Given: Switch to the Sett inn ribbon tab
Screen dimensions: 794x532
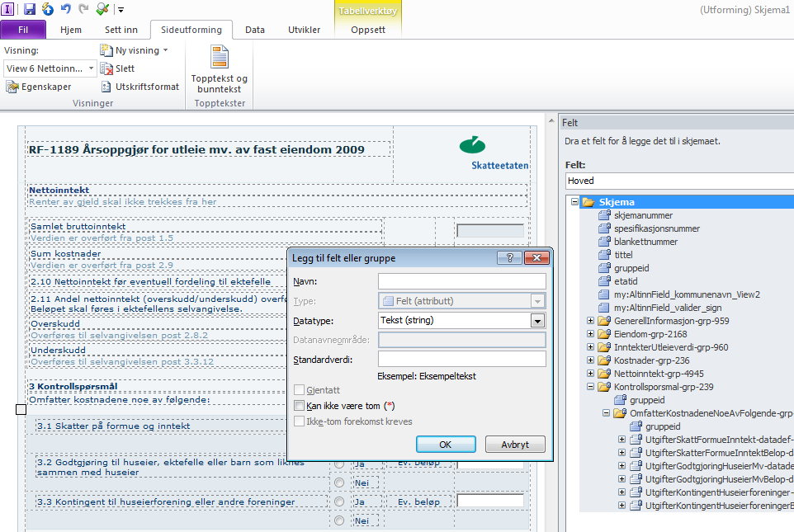Looking at the screenshot, I should coord(121,30).
